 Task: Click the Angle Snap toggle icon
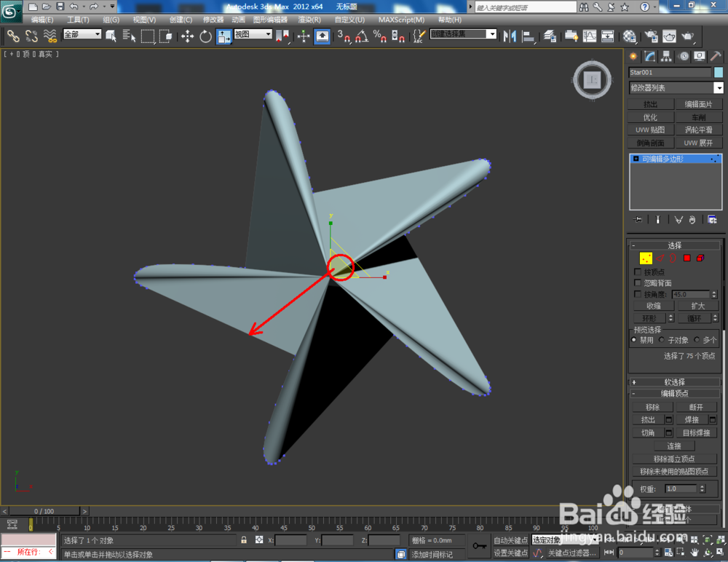(362, 36)
